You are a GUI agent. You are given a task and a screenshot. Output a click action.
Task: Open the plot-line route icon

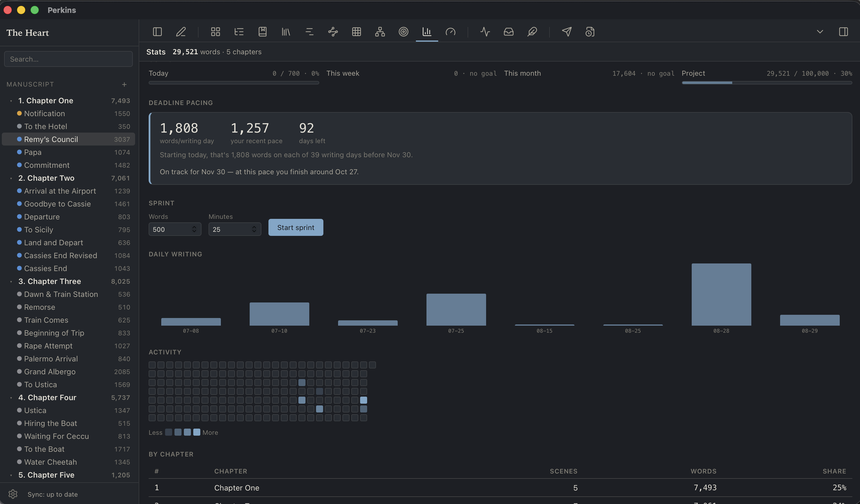point(333,32)
